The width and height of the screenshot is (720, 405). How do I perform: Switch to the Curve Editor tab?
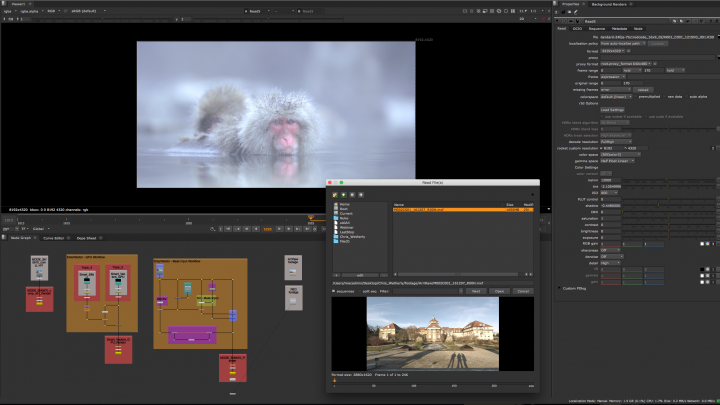54,238
